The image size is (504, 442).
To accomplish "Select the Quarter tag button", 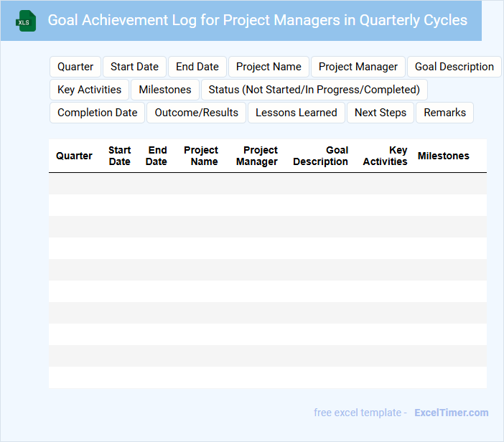I will (x=75, y=67).
